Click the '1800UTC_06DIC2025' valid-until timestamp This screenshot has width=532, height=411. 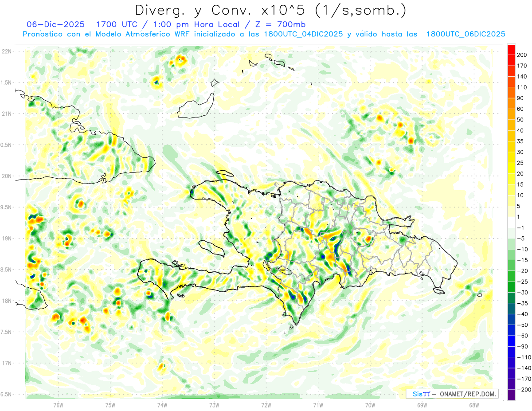465,34
